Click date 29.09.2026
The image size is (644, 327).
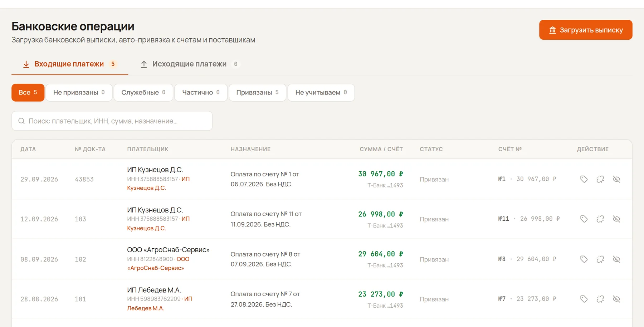39,179
